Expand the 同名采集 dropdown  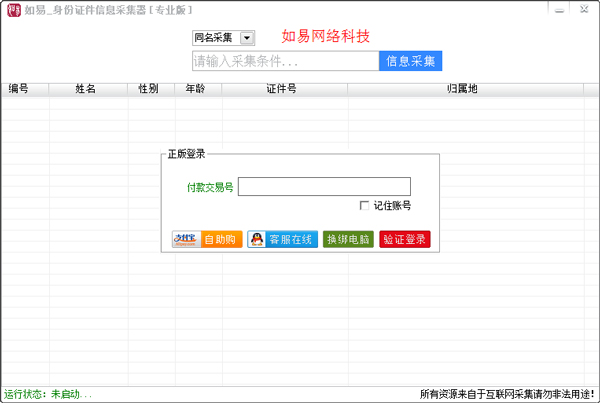[247, 38]
